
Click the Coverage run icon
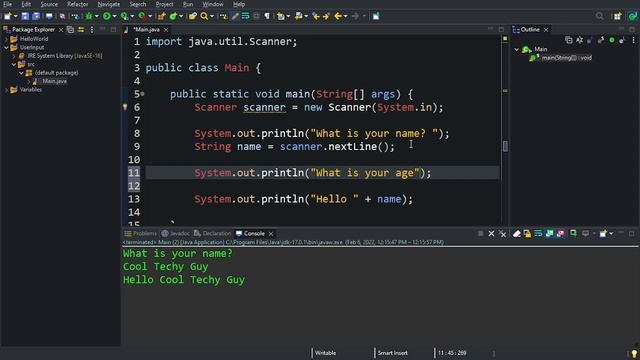pos(124,16)
